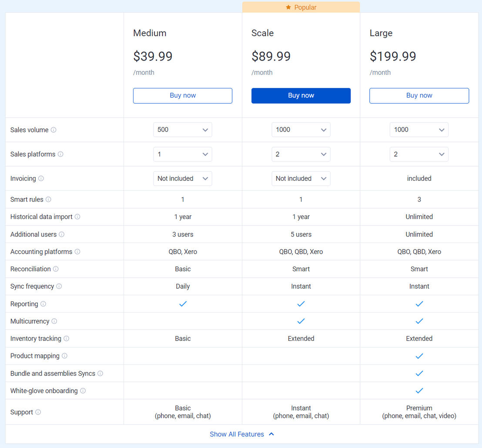Click Reporting checkmark in Large column
The height and width of the screenshot is (448, 482).
point(419,304)
